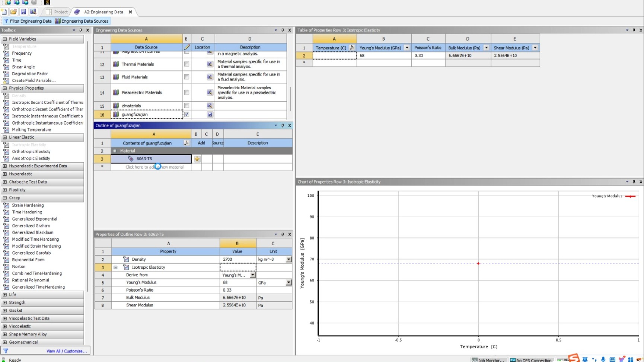Open the Toolbox panel options menu arrow
Viewport: 644px width, 362px height.
click(74, 30)
